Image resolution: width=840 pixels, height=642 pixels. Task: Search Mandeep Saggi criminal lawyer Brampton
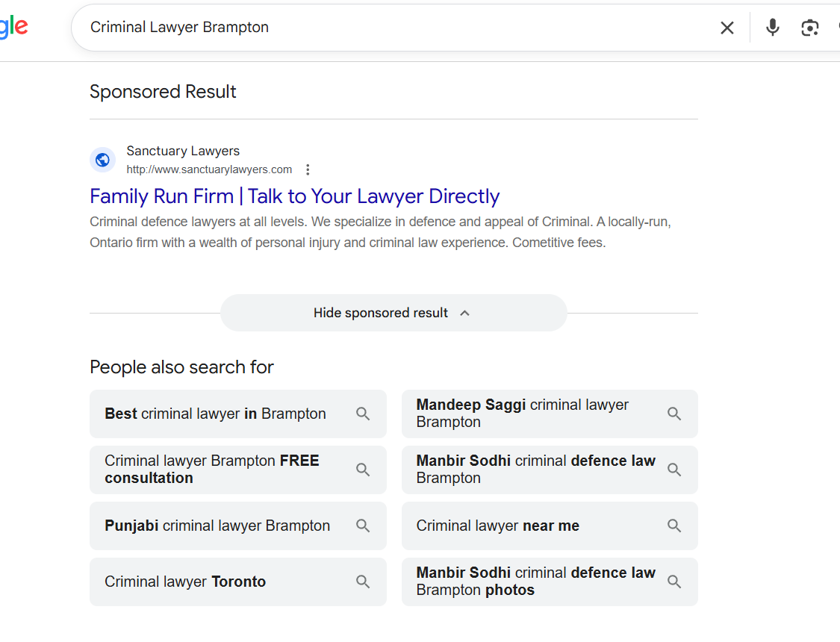point(550,414)
